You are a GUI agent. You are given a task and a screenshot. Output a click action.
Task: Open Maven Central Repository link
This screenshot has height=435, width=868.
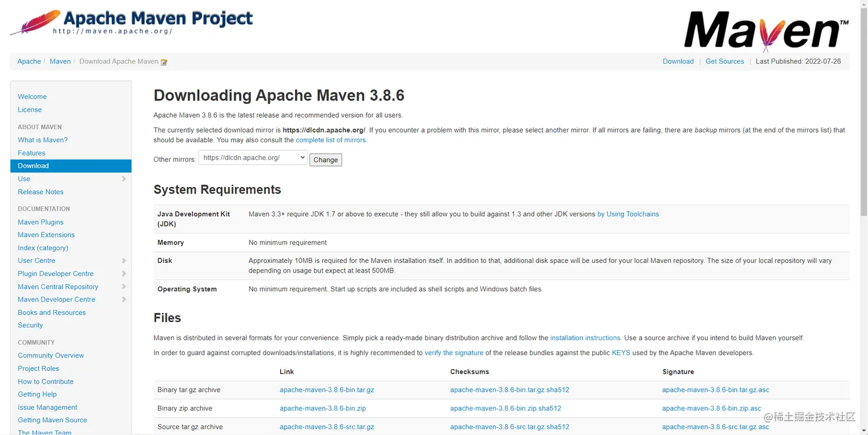coord(58,287)
